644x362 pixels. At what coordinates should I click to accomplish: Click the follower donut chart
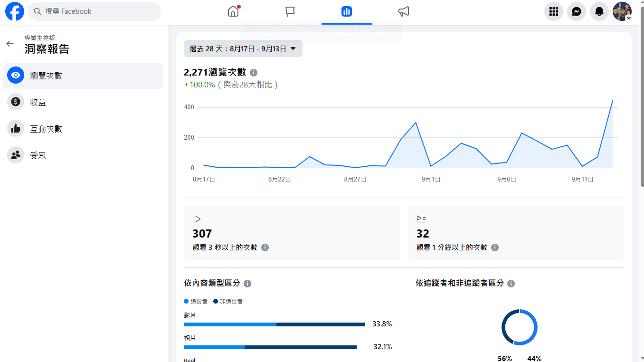click(519, 327)
